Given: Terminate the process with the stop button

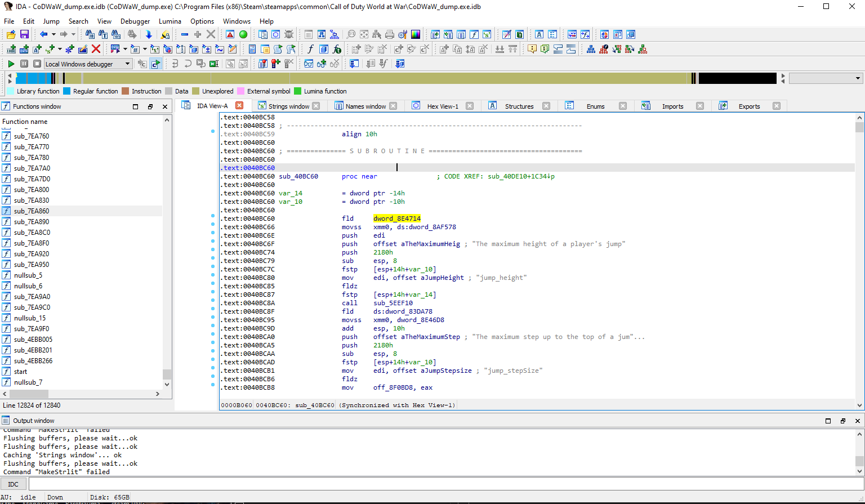Looking at the screenshot, I should pos(37,64).
